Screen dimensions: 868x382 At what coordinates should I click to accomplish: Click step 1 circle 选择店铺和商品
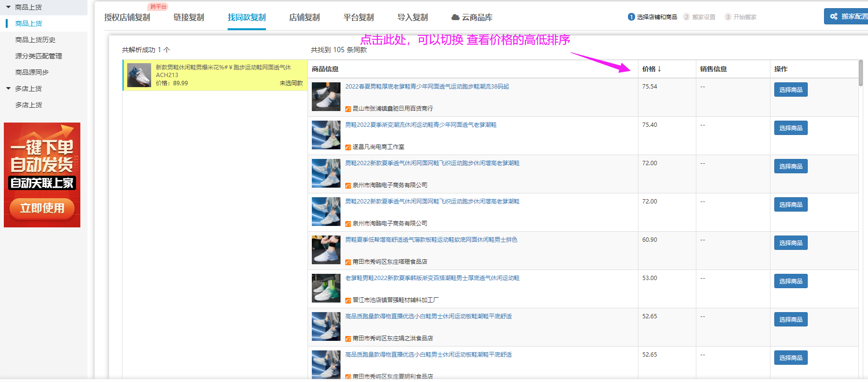pyautogui.click(x=631, y=17)
